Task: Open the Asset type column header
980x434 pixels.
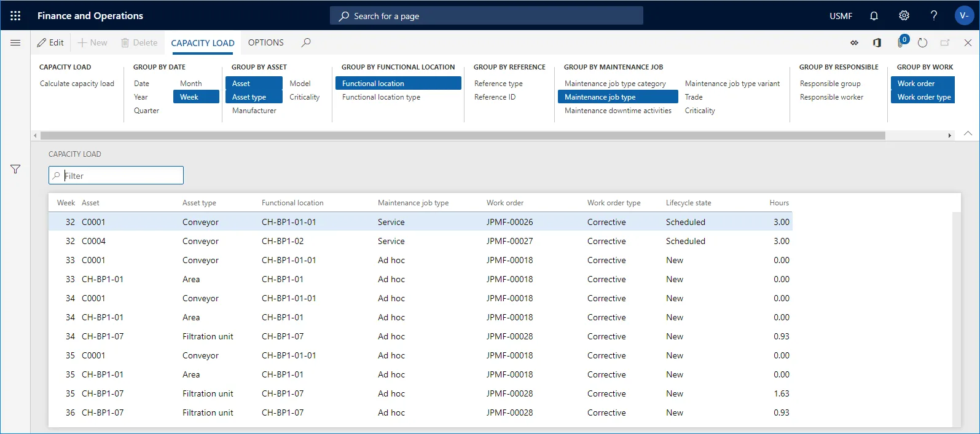Action: pos(199,203)
